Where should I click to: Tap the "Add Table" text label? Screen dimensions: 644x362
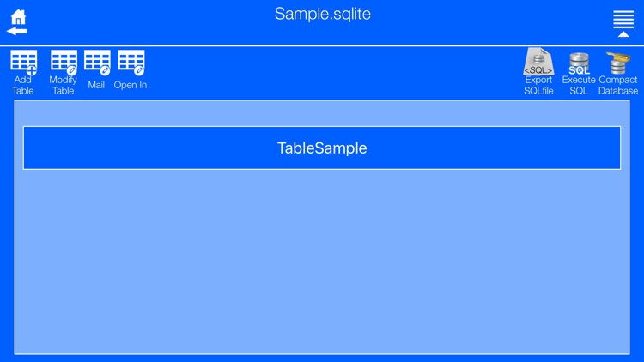(x=23, y=85)
